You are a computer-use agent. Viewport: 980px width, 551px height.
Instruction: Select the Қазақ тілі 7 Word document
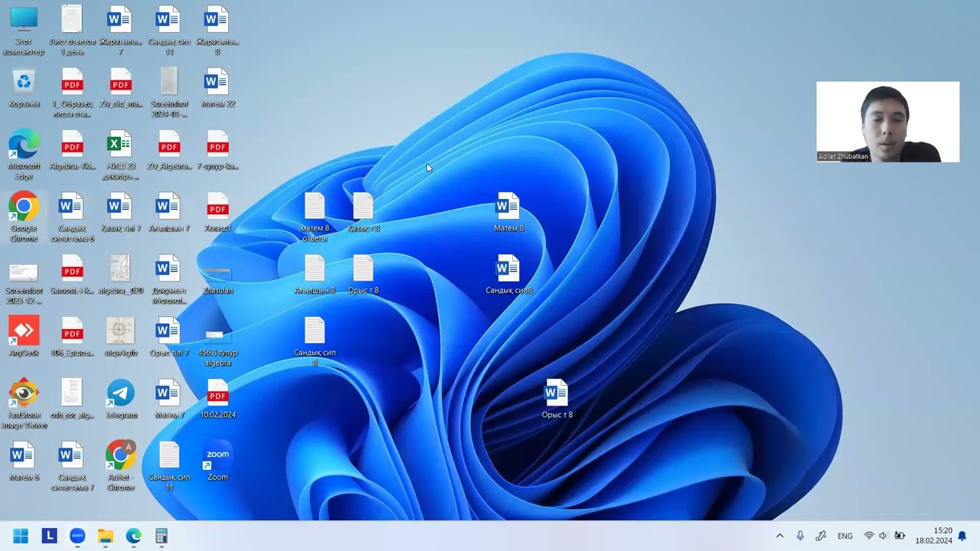(121, 212)
